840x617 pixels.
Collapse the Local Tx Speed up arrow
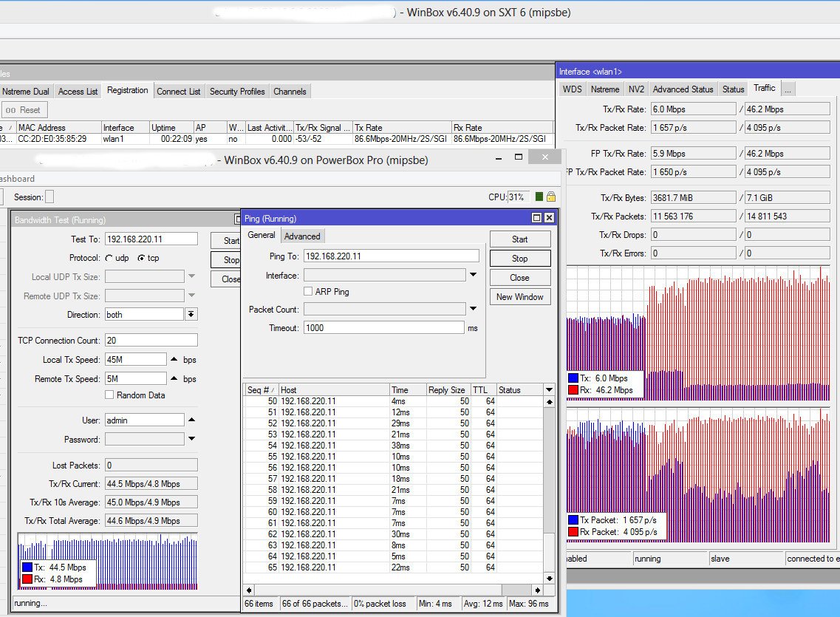point(174,359)
